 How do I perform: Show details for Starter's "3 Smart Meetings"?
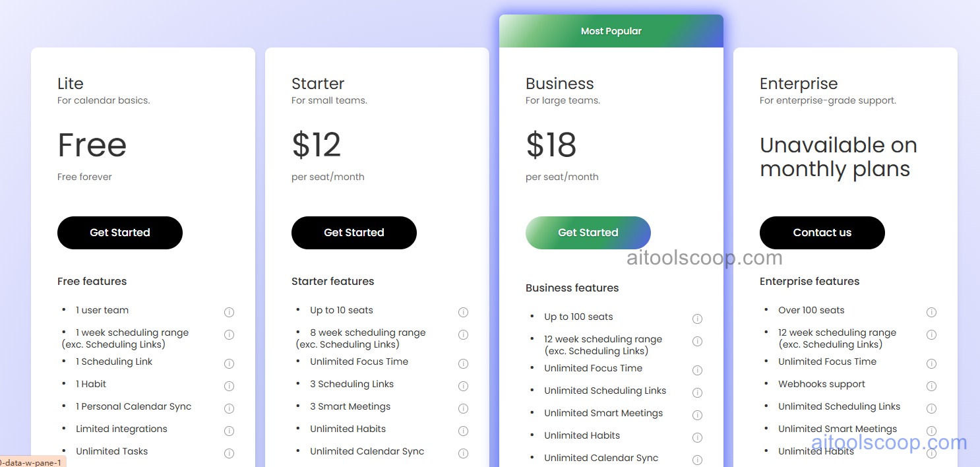463,408
